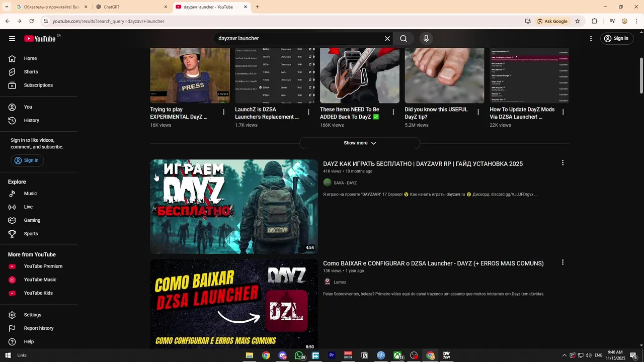Image resolution: width=644 pixels, height=362 pixels.
Task: Open the tab search dropdown arrow
Action: point(7,7)
